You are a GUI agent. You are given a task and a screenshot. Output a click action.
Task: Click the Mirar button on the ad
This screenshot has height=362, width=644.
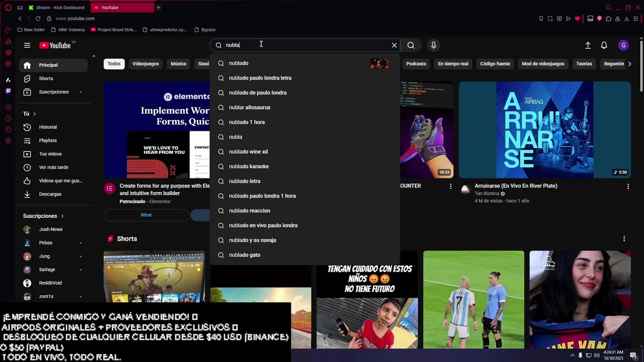(x=146, y=215)
